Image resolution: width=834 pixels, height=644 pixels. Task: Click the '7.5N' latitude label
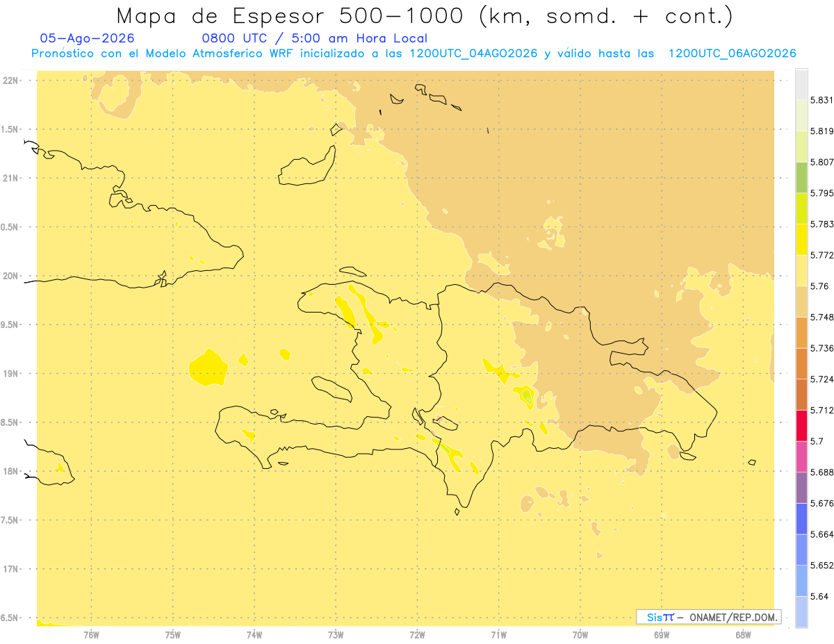pyautogui.click(x=10, y=520)
